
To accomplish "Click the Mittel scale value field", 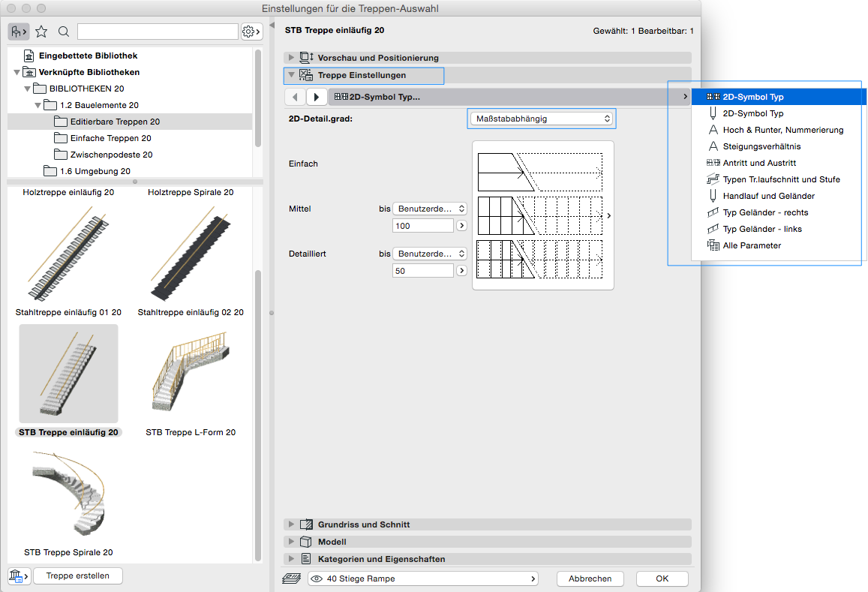I will click(x=423, y=226).
